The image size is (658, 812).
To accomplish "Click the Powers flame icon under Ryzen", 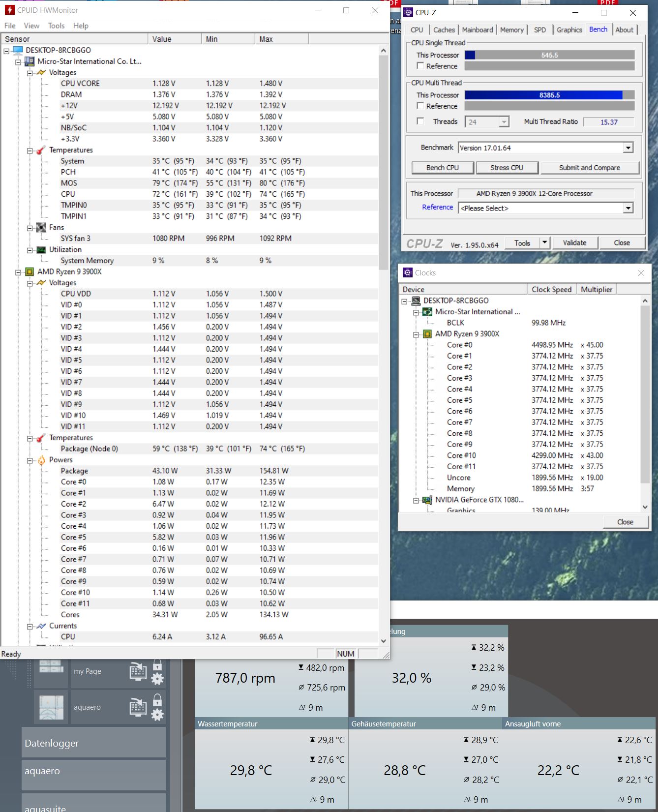I will [41, 460].
